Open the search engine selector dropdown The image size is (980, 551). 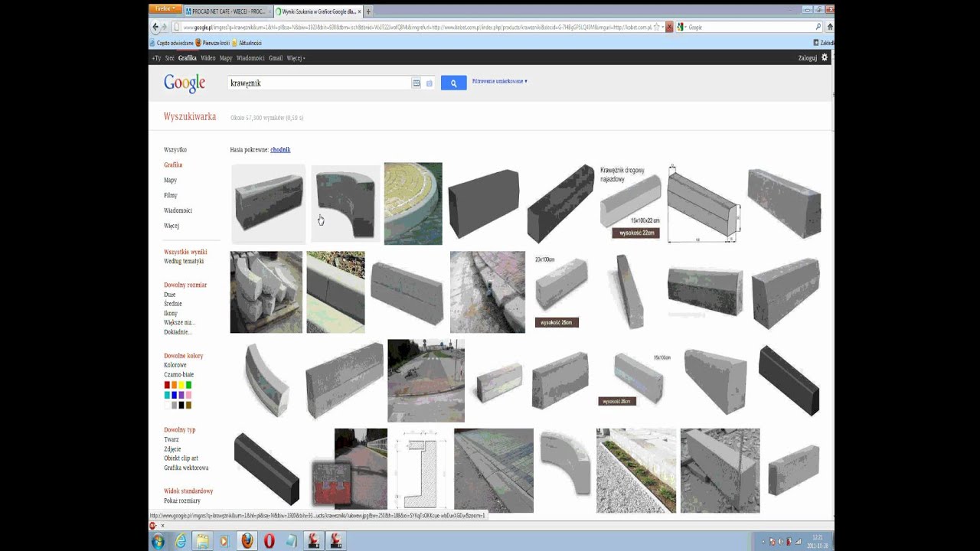(681, 27)
